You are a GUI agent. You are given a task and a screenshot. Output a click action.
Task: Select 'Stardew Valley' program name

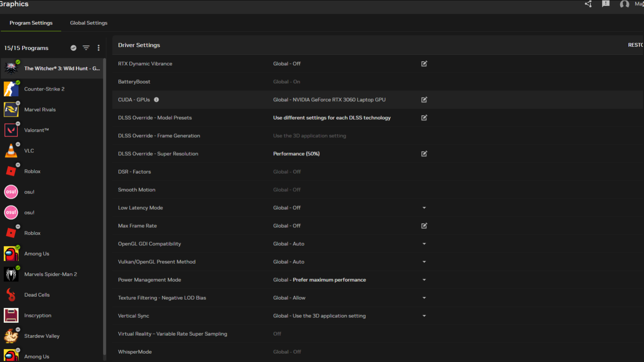(x=42, y=336)
